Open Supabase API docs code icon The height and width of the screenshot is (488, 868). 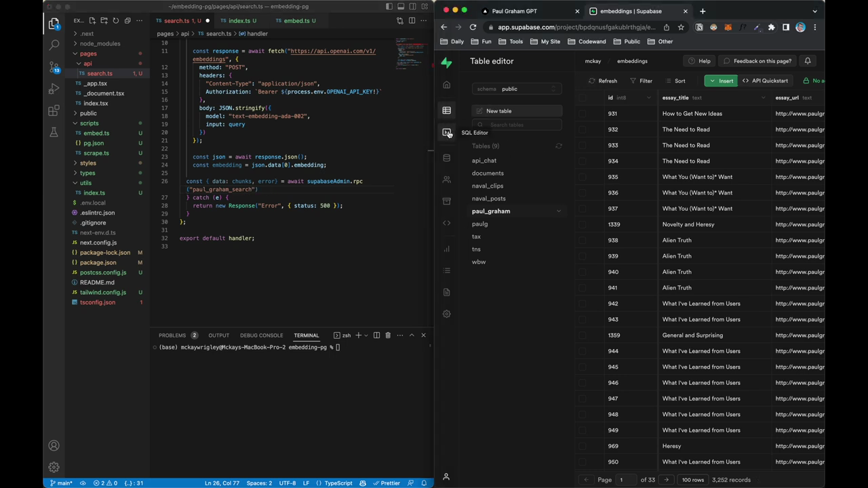[446, 223]
